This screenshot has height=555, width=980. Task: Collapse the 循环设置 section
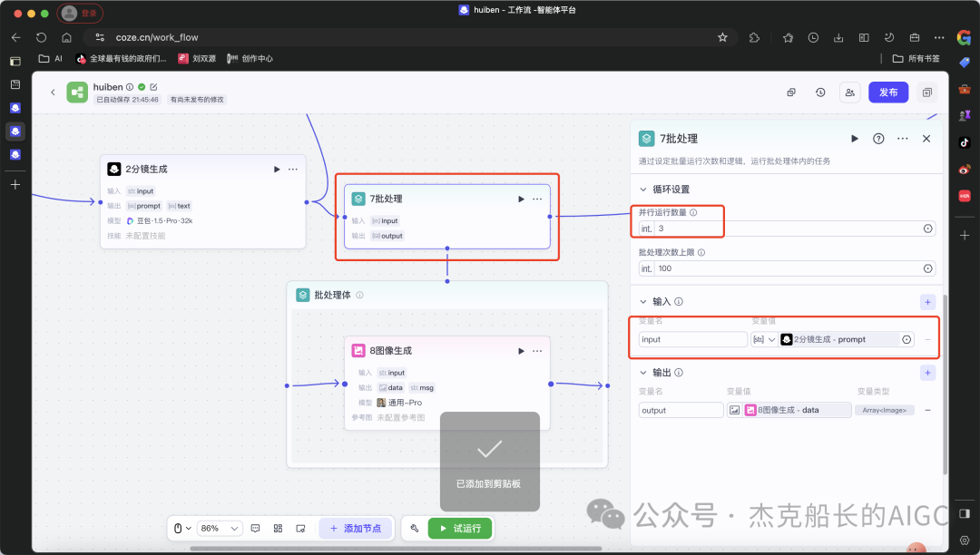[642, 190]
